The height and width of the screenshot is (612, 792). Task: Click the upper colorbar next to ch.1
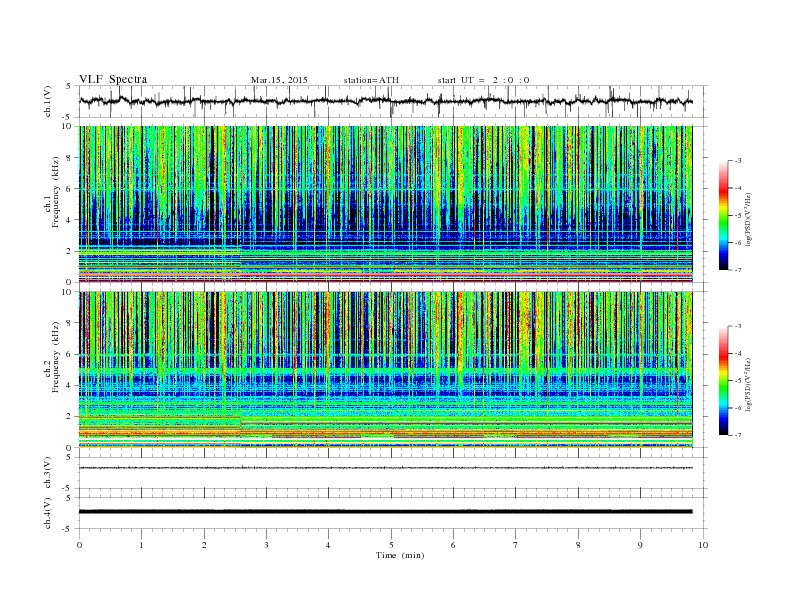pos(724,215)
